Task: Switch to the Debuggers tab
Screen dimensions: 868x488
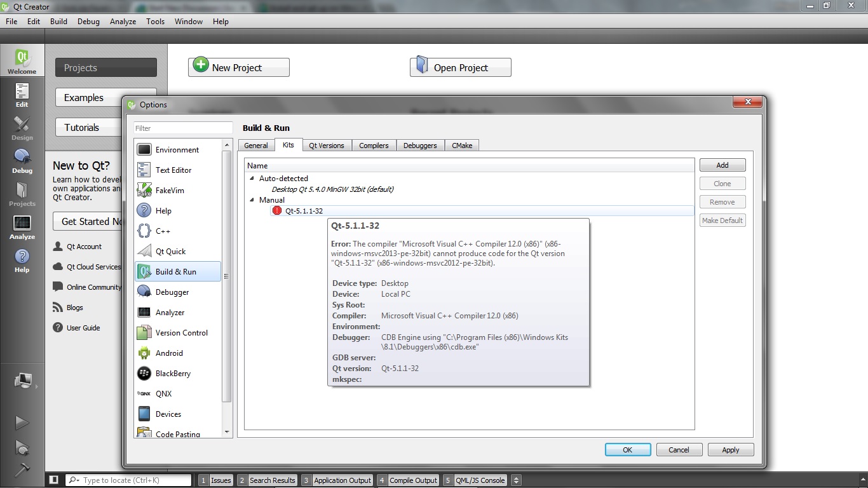Action: [420, 146]
